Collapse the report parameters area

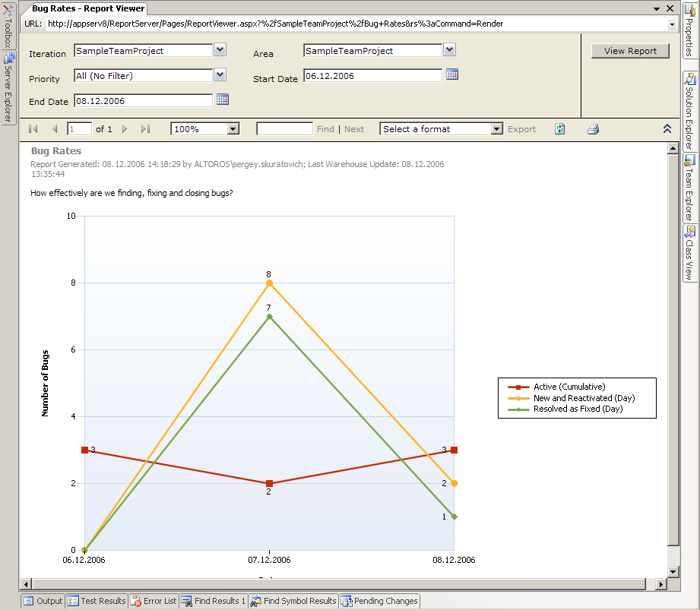[x=667, y=129]
